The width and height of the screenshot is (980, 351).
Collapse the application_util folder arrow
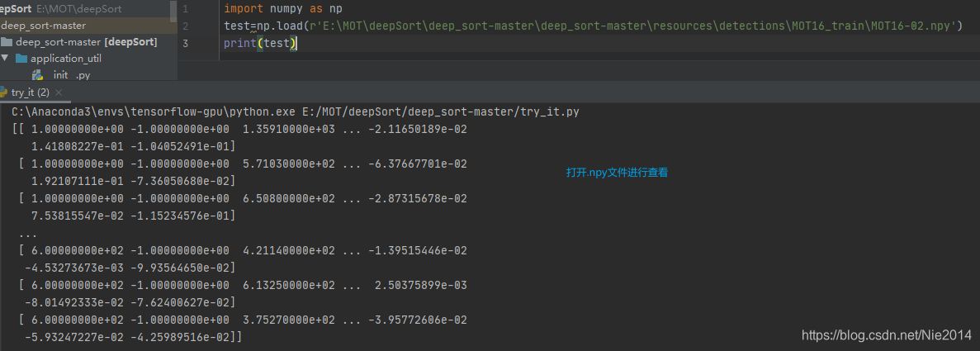(x=4, y=58)
